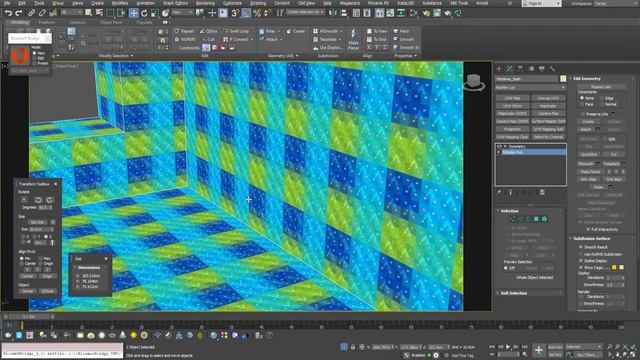
Task: Switch to the Freeform ribbon tab
Action: (47, 22)
